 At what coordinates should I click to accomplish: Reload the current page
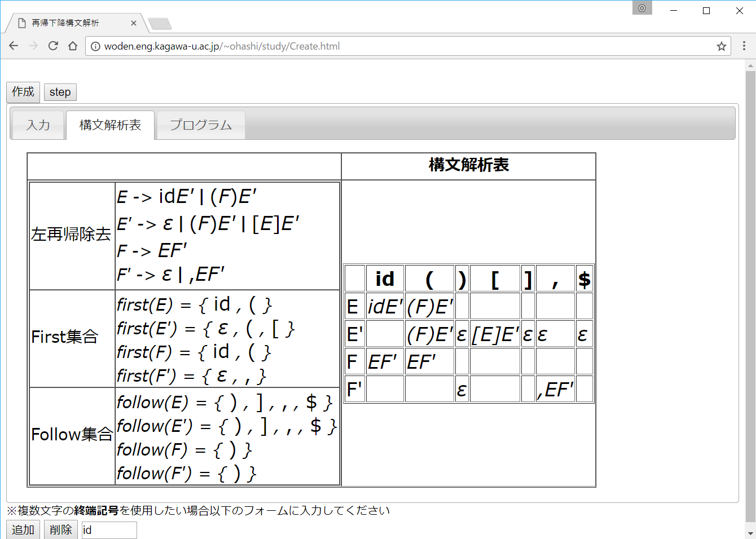(53, 46)
